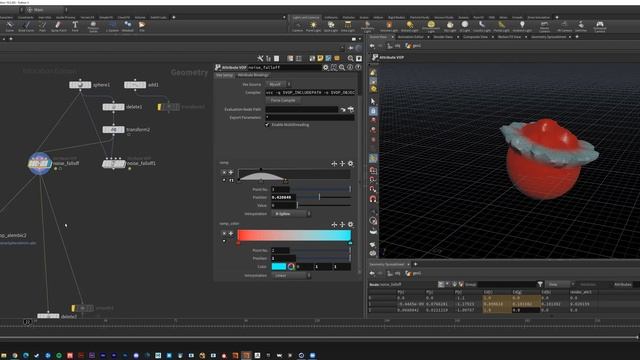Switch to the Geometry Spreadsheet tab
This screenshot has height=360, width=640.
point(548,37)
